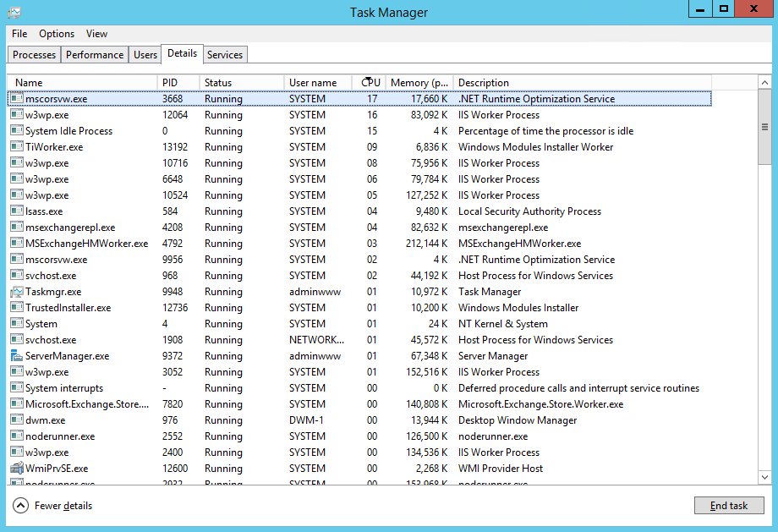Sort processes by Memory column header
778x532 pixels.
[419, 83]
